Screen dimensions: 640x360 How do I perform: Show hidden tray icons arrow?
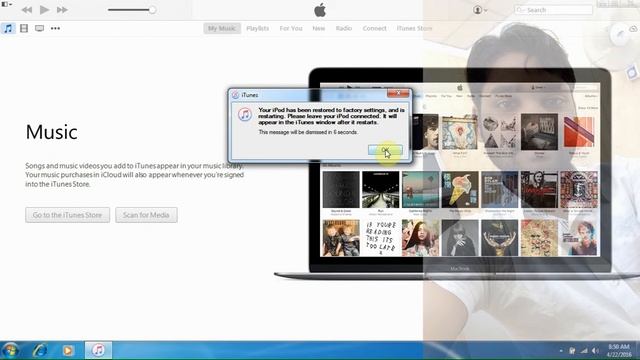click(x=561, y=351)
